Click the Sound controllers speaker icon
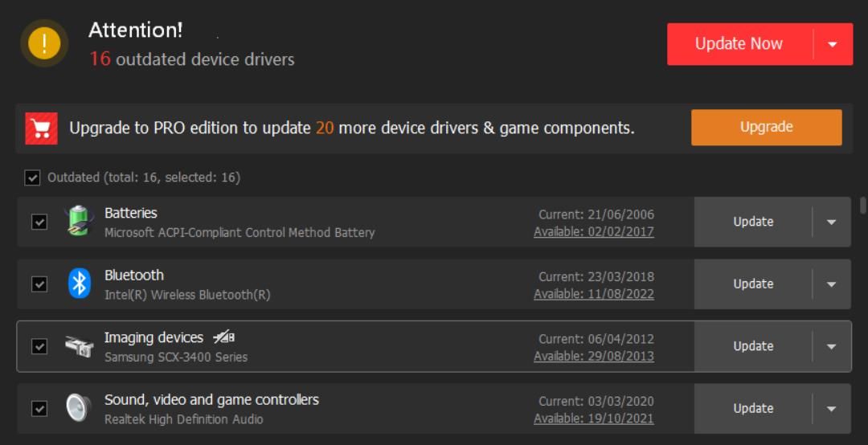This screenshot has height=445, width=868. click(x=79, y=408)
